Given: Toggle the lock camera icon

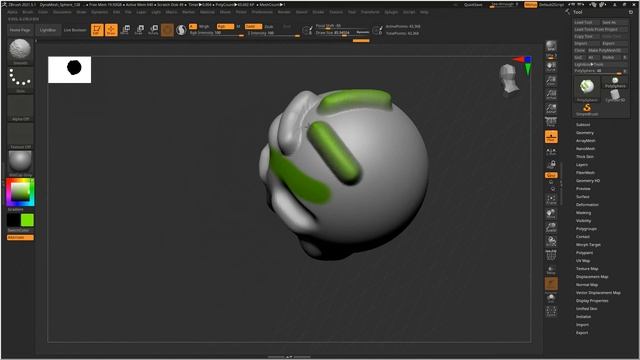Looking at the screenshot, I should tap(551, 164).
